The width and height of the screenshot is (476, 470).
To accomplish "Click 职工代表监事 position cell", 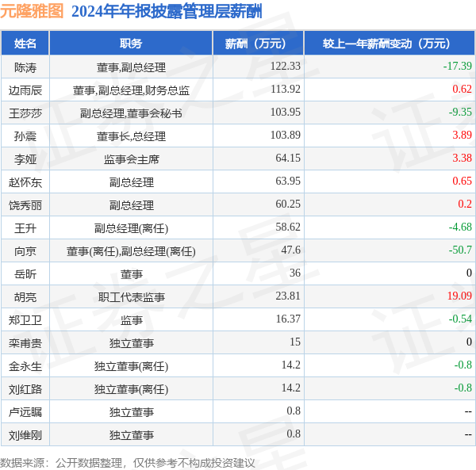I will [x=131, y=297].
